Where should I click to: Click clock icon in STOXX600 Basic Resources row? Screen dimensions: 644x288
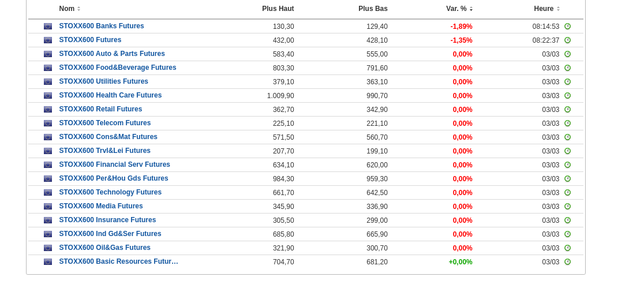(x=567, y=262)
